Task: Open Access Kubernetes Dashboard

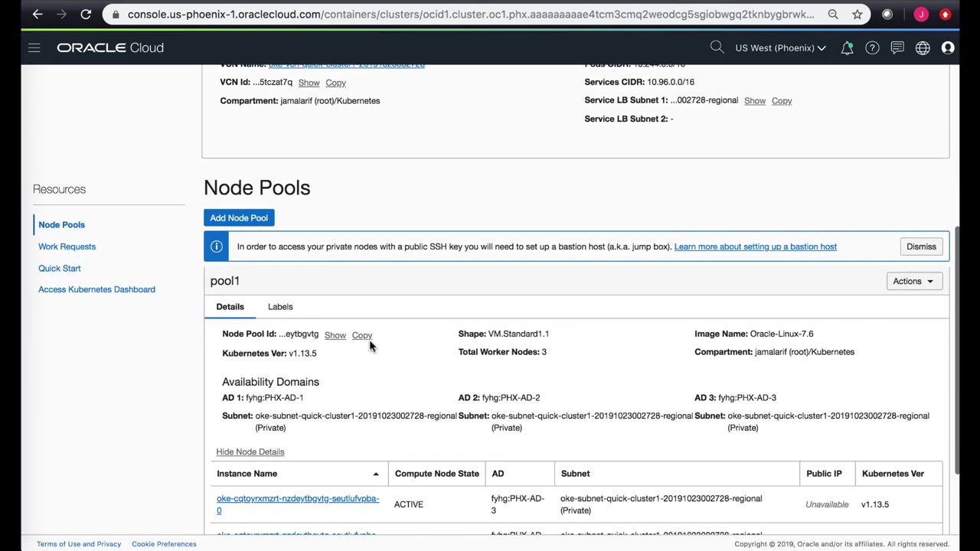Action: [96, 289]
